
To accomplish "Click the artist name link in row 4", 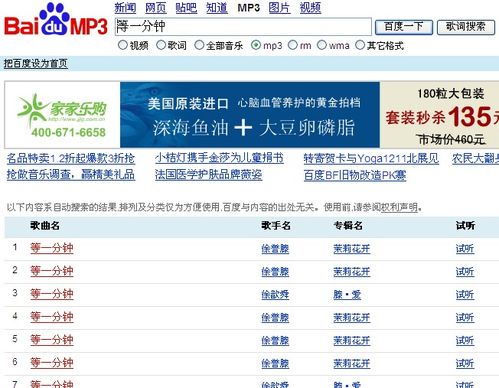I will [x=275, y=318].
